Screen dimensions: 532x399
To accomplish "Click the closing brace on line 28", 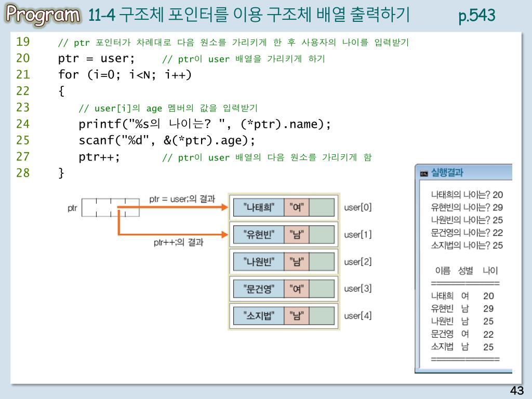I will click(x=61, y=173).
